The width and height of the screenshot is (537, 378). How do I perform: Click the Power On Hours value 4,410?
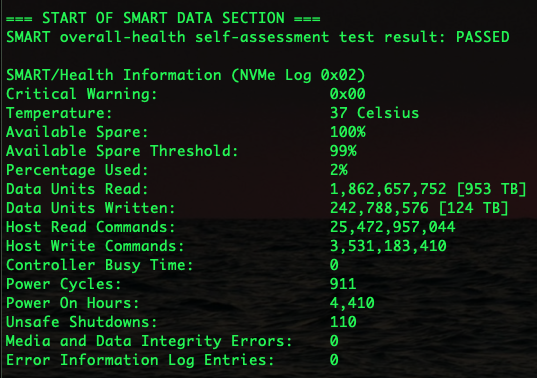[x=352, y=303]
